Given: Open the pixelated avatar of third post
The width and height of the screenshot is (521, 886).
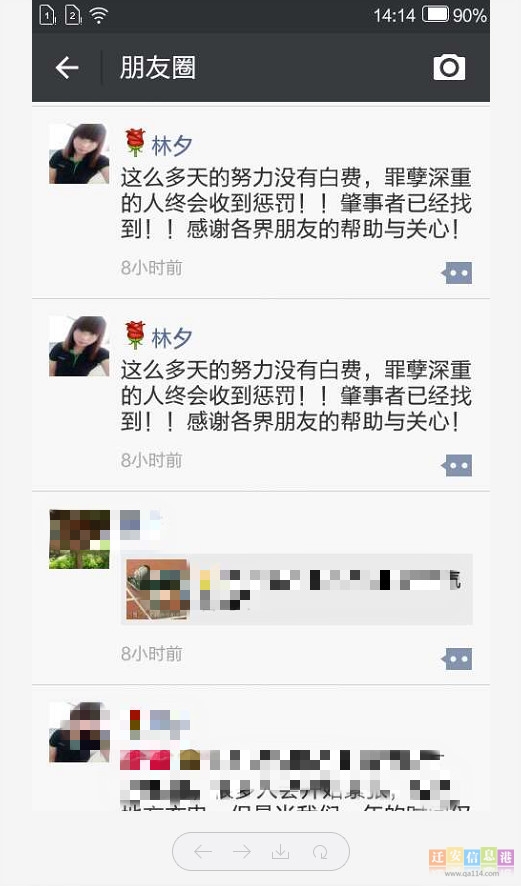Looking at the screenshot, I should (x=79, y=539).
